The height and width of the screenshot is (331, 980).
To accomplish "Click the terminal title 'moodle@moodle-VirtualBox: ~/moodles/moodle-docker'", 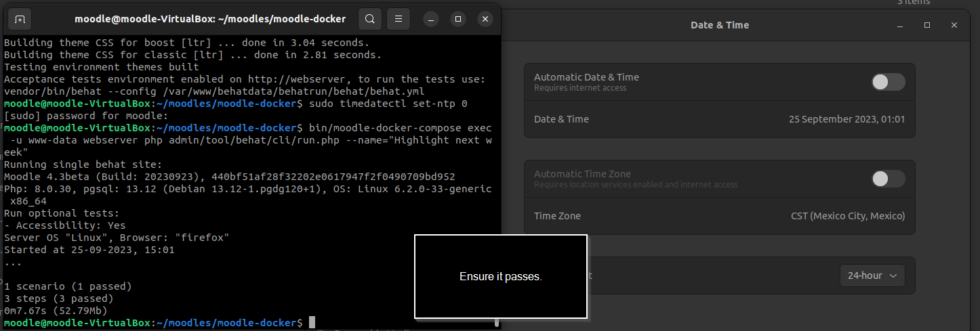I will 210,19.
